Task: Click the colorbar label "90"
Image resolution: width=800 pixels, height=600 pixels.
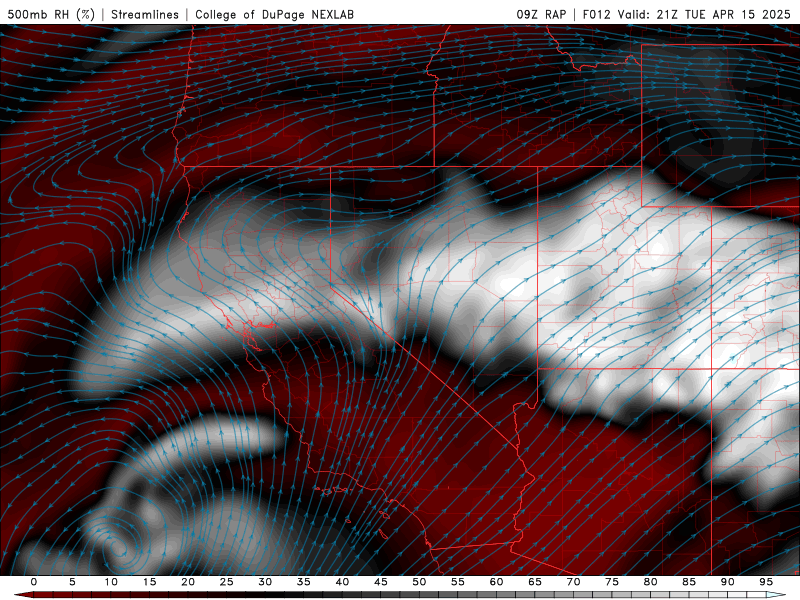Action: [x=728, y=582]
